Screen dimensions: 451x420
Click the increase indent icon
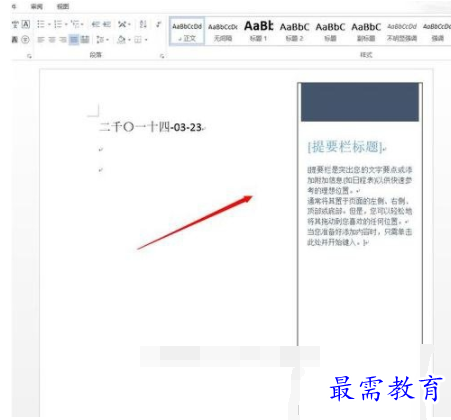(x=106, y=24)
